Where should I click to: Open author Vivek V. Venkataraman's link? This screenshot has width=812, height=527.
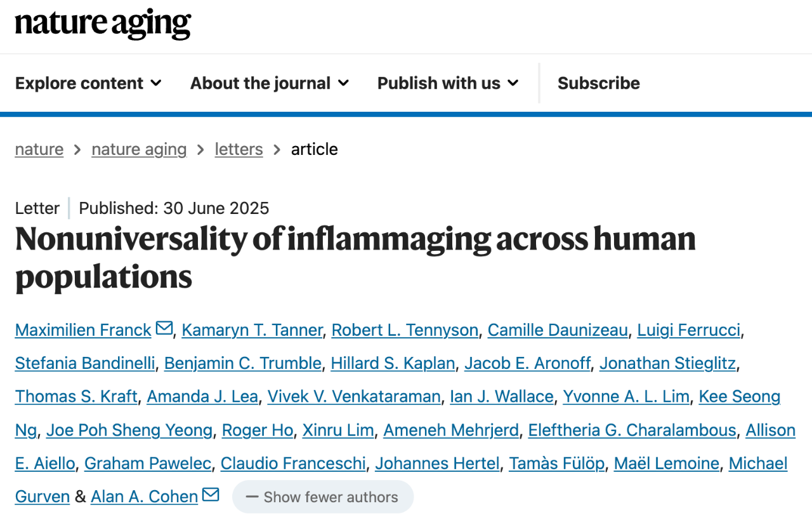pos(354,397)
